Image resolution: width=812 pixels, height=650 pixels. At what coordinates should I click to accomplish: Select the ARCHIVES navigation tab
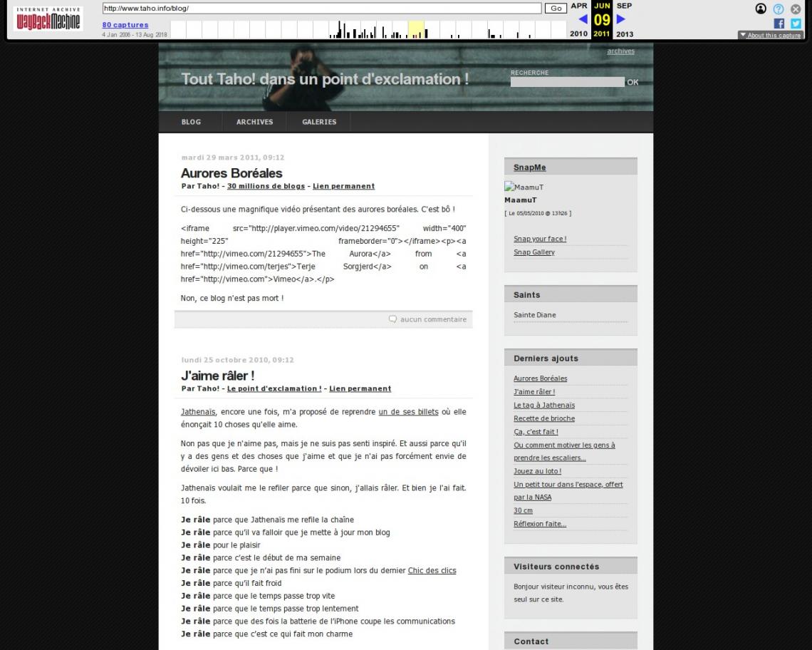click(255, 122)
